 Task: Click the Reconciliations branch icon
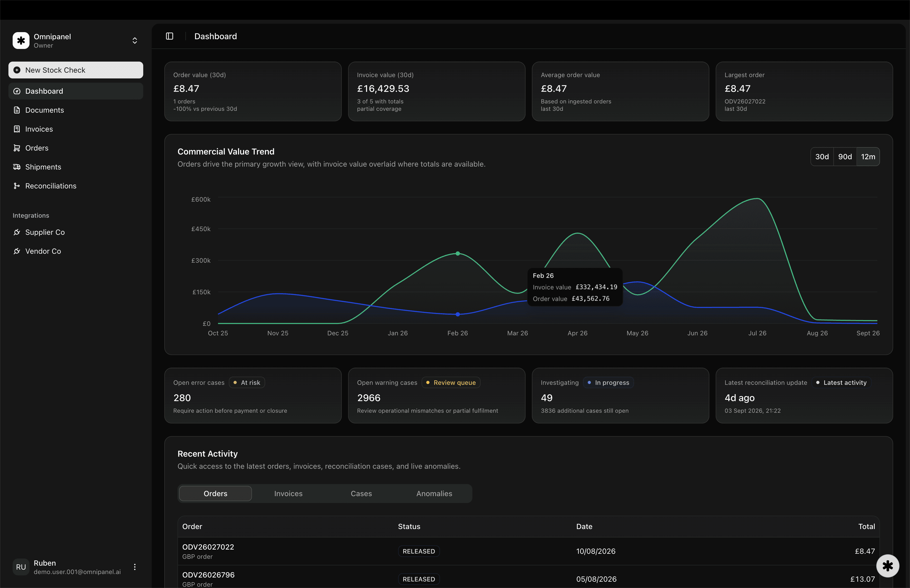[x=17, y=186]
